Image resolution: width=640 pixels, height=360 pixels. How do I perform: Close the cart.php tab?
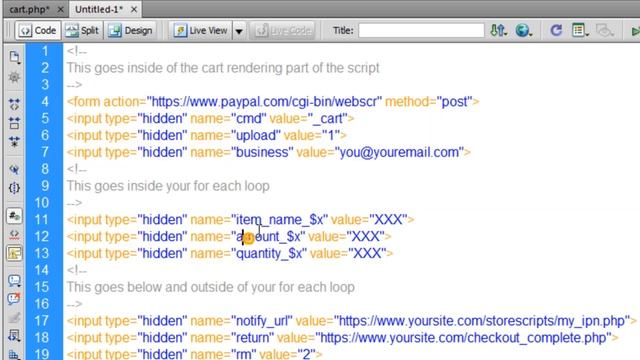click(60, 9)
